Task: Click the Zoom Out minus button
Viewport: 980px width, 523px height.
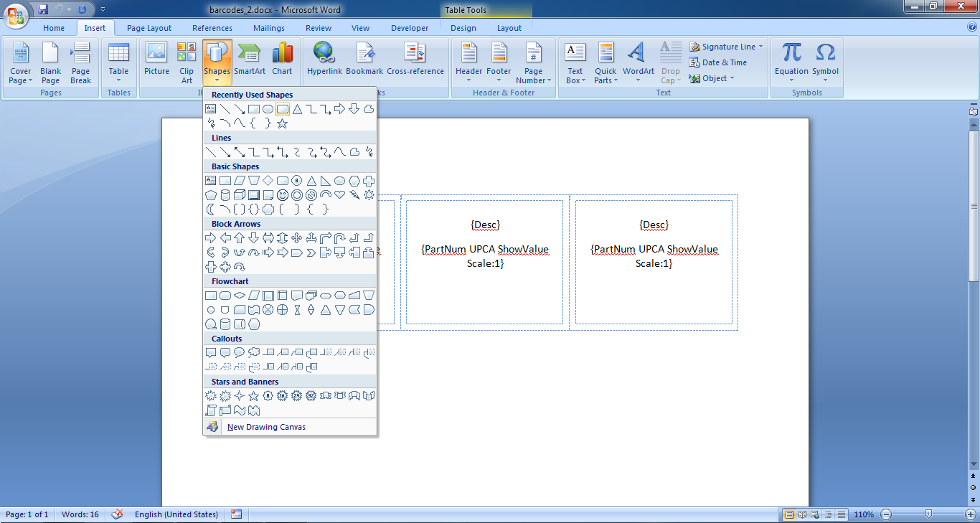Action: coord(886,514)
